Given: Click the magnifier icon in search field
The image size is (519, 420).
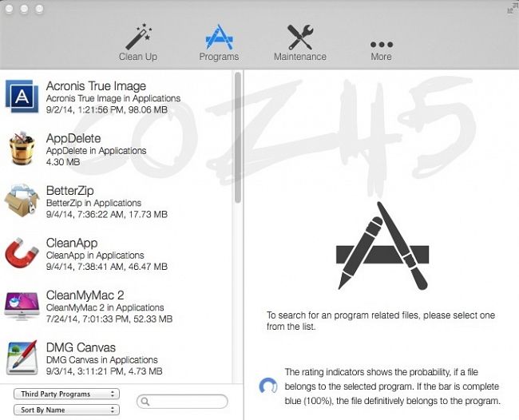Looking at the screenshot, I should (x=145, y=402).
